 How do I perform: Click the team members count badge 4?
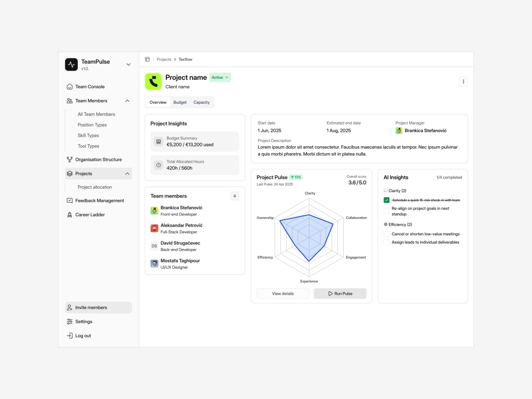[235, 196]
